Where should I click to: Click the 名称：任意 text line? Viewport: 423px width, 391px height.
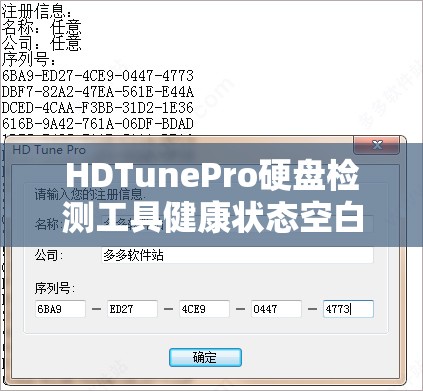42,28
